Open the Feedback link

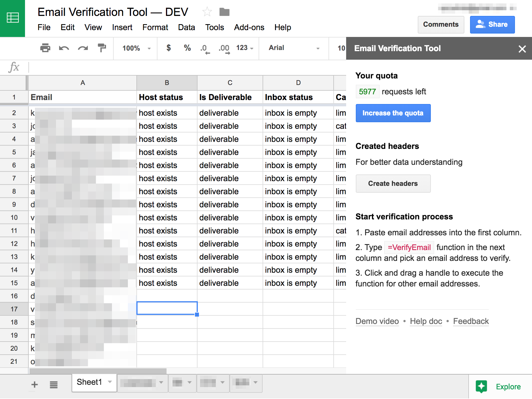coord(471,321)
